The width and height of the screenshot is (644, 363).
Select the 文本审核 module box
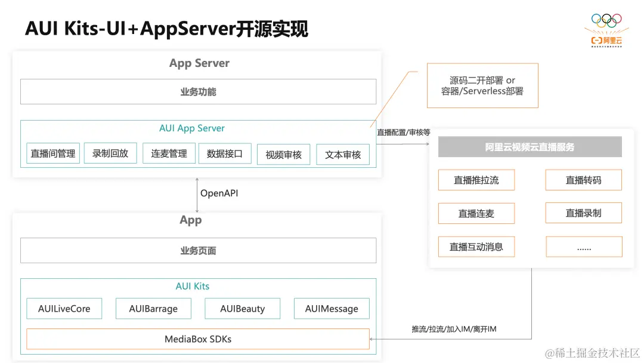click(343, 155)
